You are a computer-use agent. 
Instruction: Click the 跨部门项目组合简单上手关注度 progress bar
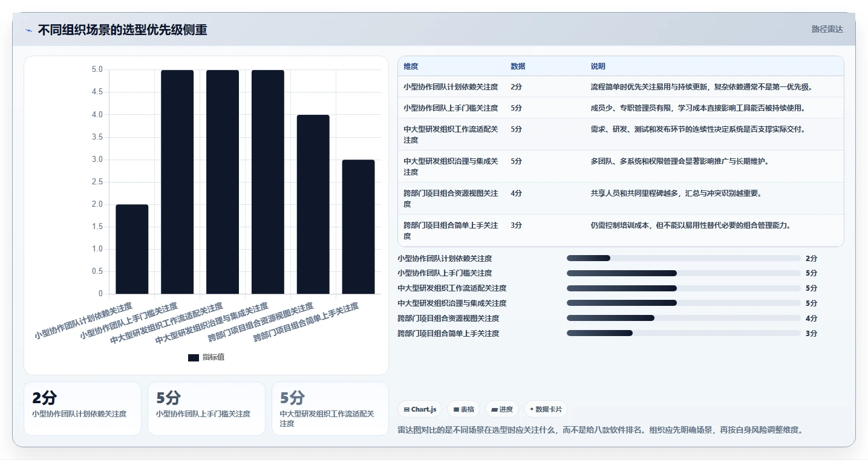tap(684, 334)
